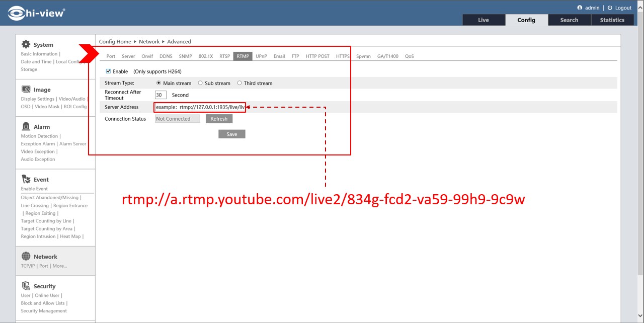Viewport: 644px width, 323px height.
Task: Switch to the Live tab
Action: (x=484, y=20)
